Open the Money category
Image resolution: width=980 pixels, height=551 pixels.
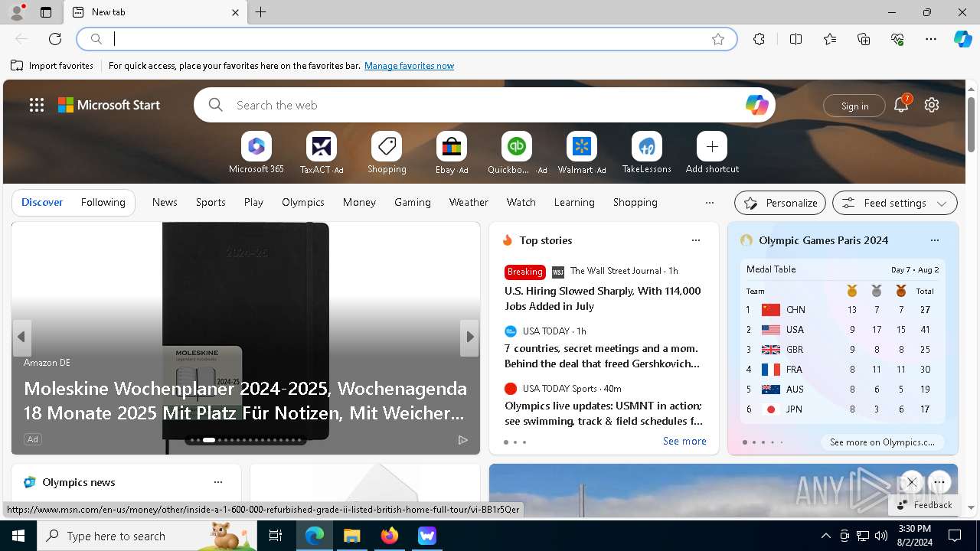click(x=359, y=202)
